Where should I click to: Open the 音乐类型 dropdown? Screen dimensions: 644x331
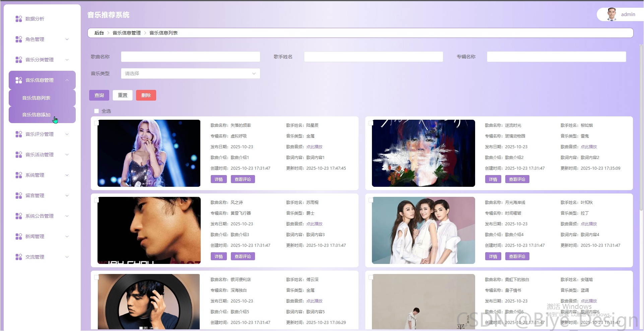[190, 73]
